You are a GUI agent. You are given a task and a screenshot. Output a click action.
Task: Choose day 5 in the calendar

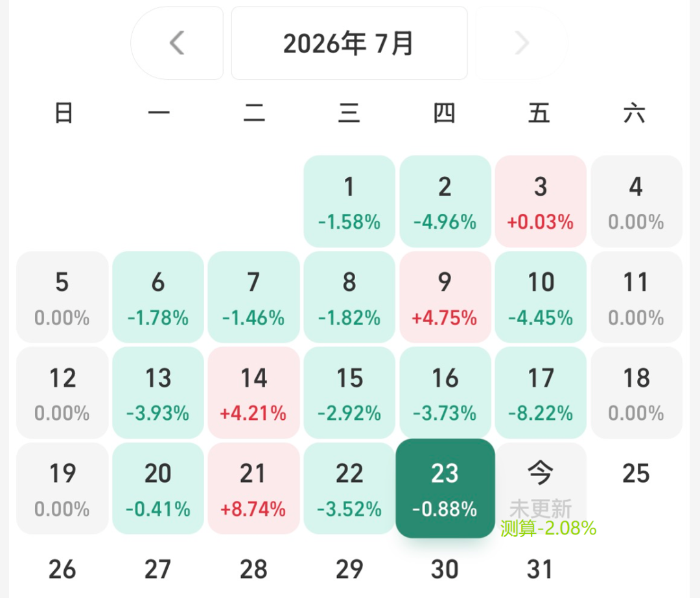pyautogui.click(x=62, y=297)
